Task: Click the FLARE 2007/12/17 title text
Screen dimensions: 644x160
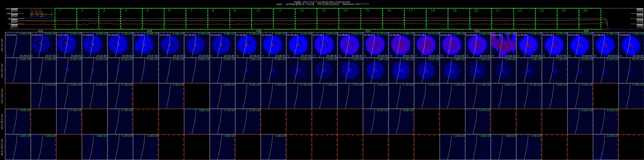Action: (322, 2)
